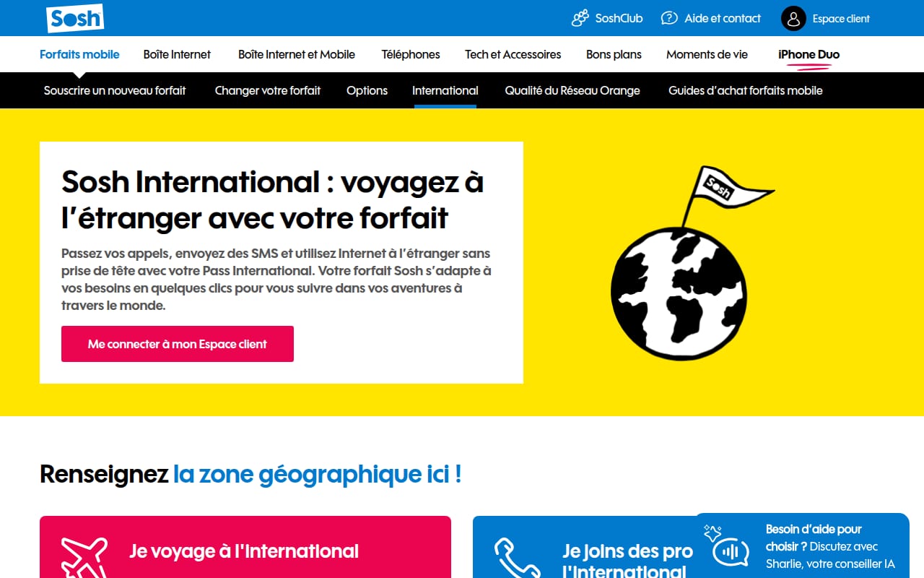The width and height of the screenshot is (924, 578).
Task: Go to Bons plans
Action: [x=614, y=54]
